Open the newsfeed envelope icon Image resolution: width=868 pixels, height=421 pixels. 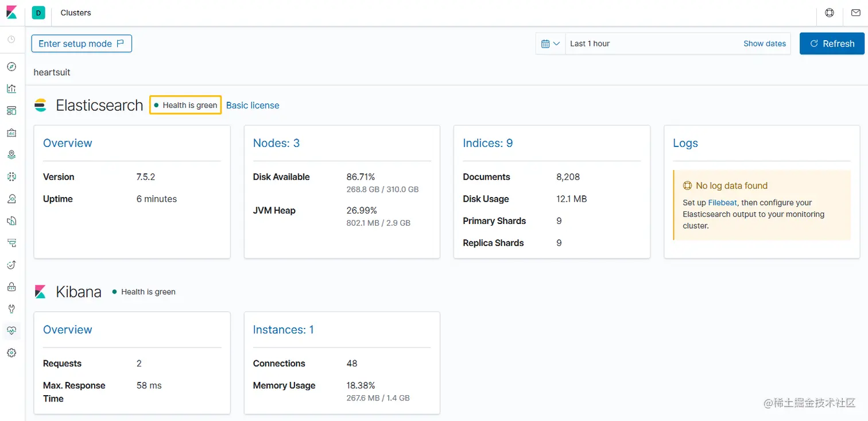(855, 12)
